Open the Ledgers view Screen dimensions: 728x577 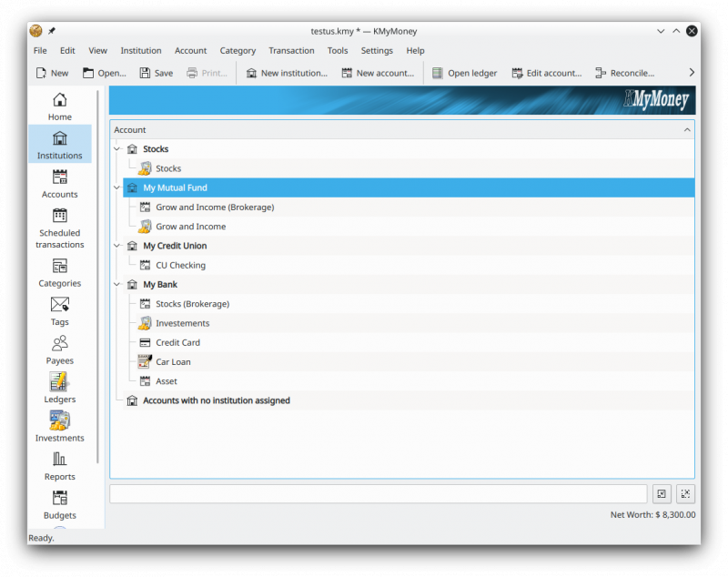(59, 388)
